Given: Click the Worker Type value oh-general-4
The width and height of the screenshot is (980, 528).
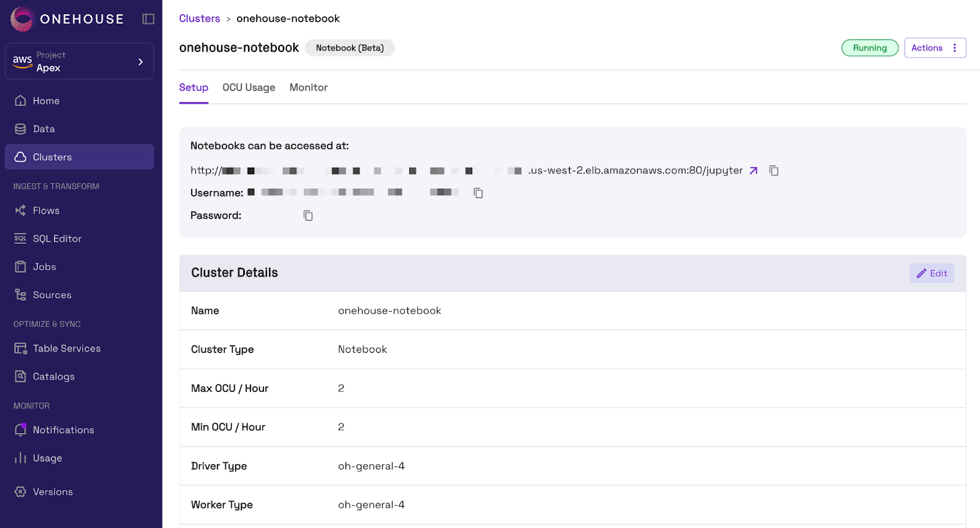Looking at the screenshot, I should point(371,505).
